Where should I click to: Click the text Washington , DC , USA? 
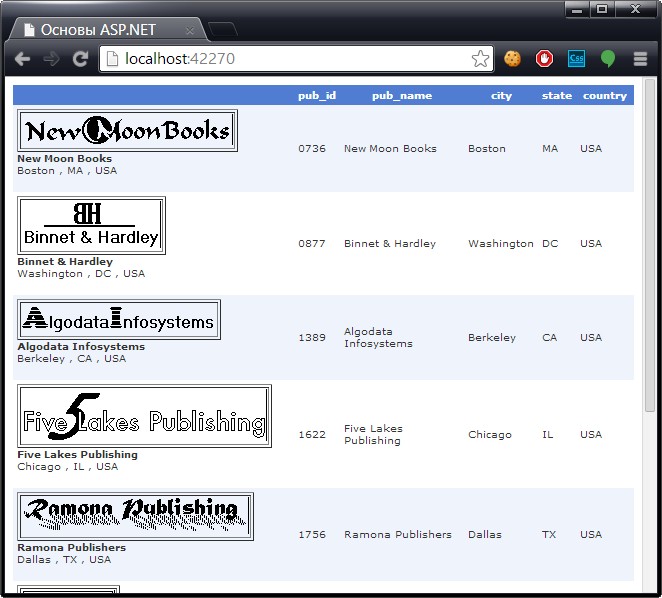tap(81, 274)
